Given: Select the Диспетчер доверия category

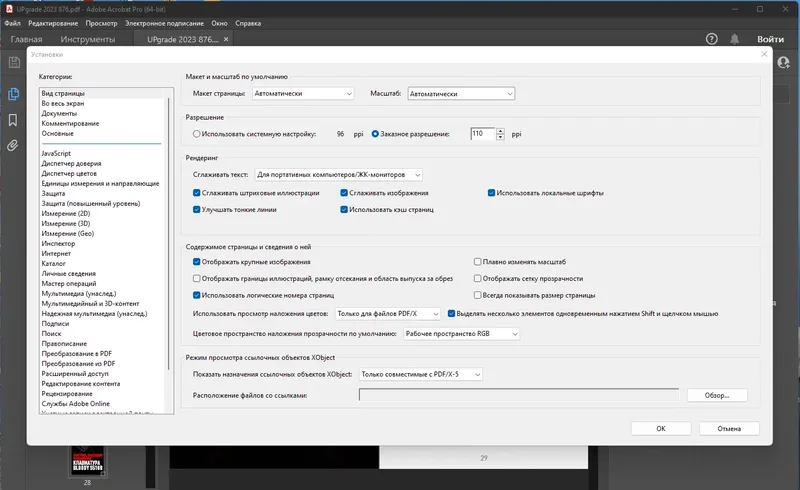Looking at the screenshot, I should (x=71, y=163).
